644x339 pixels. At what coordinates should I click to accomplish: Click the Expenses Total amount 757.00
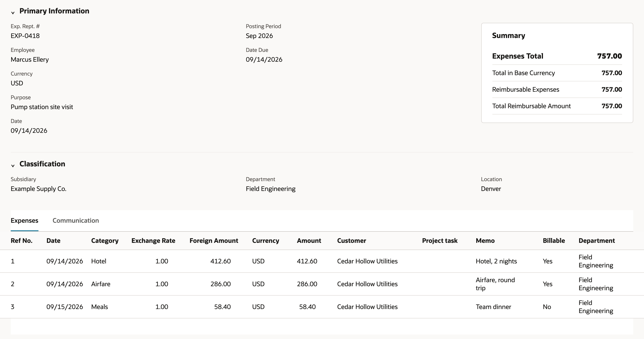610,56
